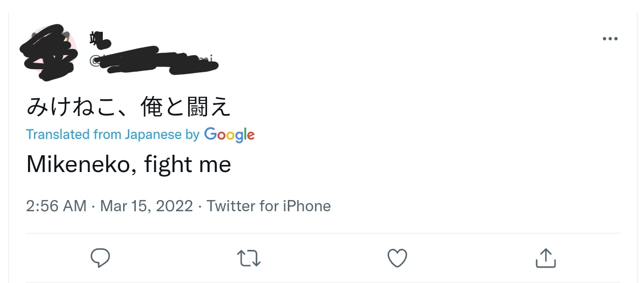Open the share tweet icon
The image size is (644, 283).
click(546, 258)
